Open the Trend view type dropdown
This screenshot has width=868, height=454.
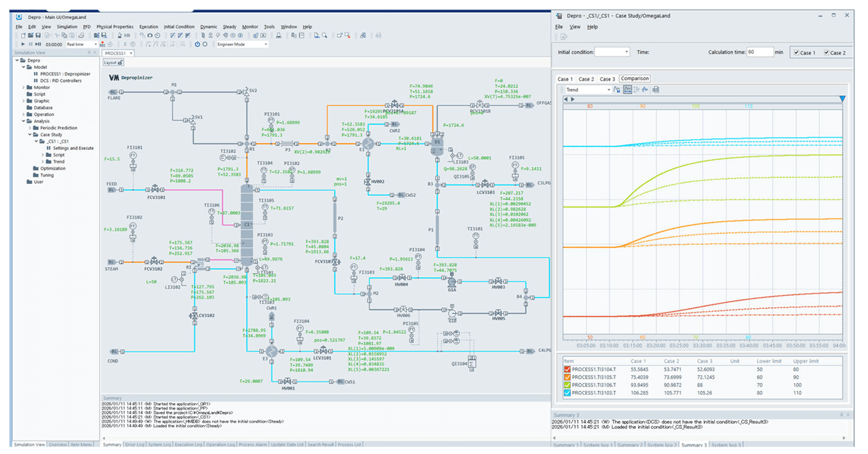point(608,90)
